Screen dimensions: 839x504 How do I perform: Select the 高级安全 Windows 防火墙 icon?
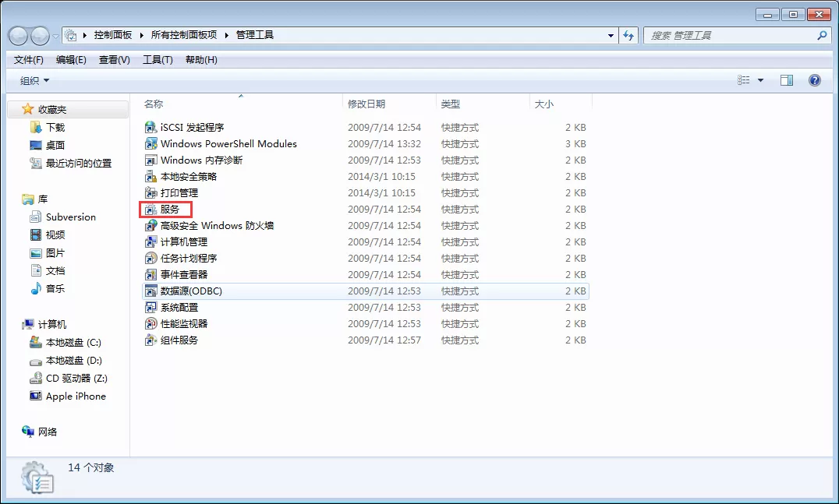point(151,226)
